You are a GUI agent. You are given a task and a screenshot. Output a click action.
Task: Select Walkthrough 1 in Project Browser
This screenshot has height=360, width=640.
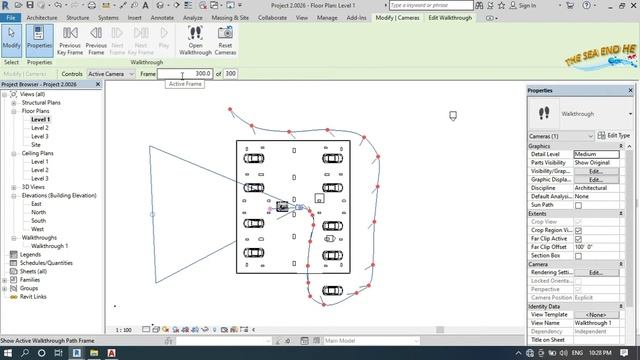(49, 246)
